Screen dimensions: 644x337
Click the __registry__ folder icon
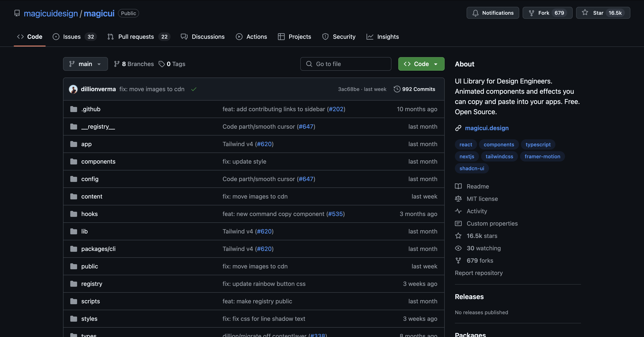pyautogui.click(x=73, y=127)
